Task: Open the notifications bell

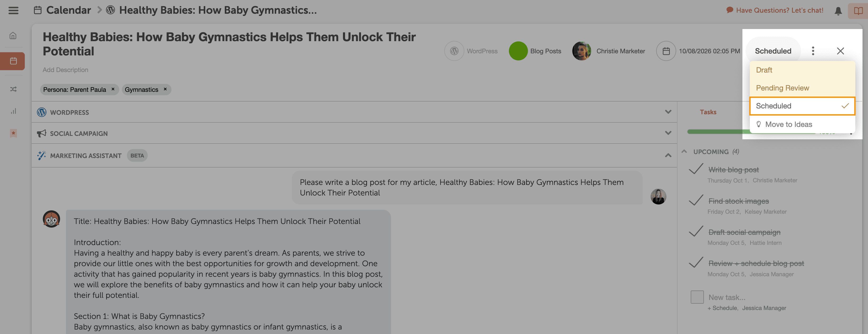Action: [838, 11]
